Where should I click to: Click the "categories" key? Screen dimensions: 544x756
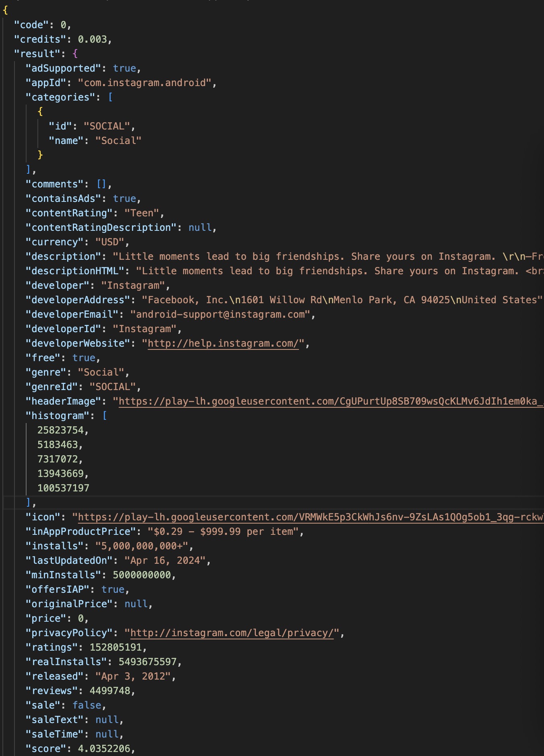(x=61, y=97)
